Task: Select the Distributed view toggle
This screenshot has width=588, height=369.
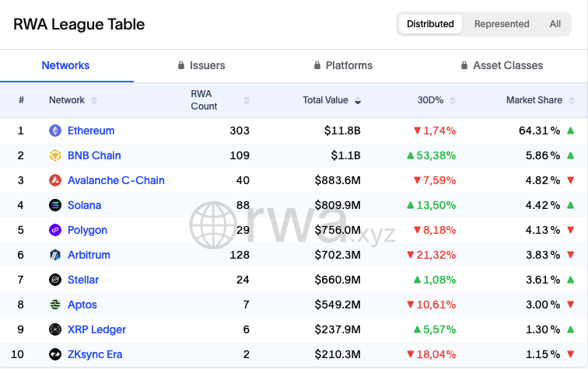Action: 430,24
